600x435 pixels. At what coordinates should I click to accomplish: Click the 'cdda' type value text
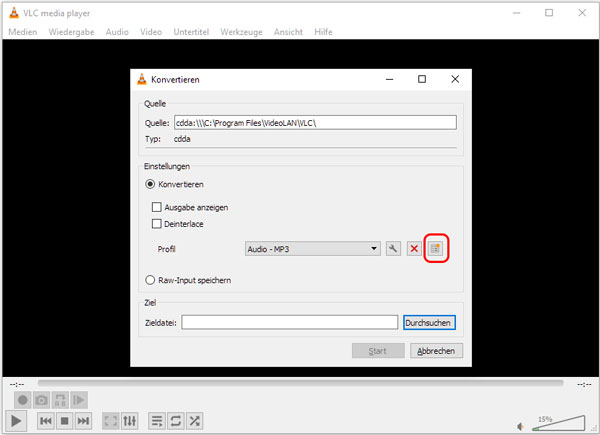tap(182, 139)
